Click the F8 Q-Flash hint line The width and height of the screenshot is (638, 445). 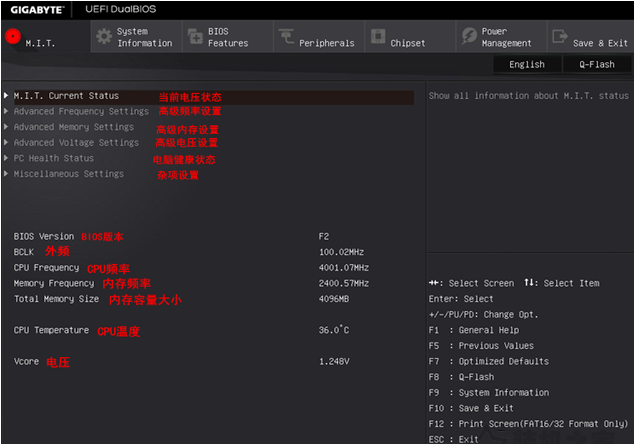(461, 377)
